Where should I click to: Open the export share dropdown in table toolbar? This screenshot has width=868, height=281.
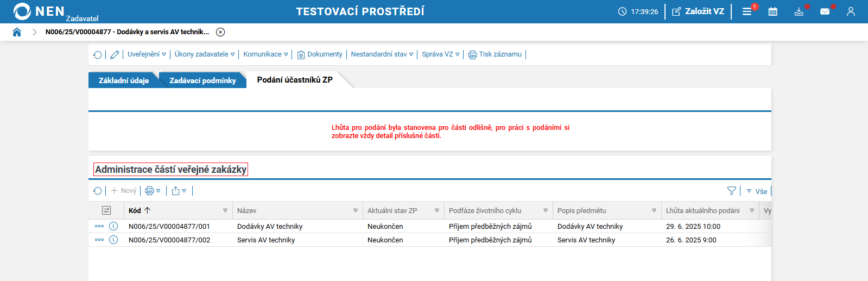point(179,191)
